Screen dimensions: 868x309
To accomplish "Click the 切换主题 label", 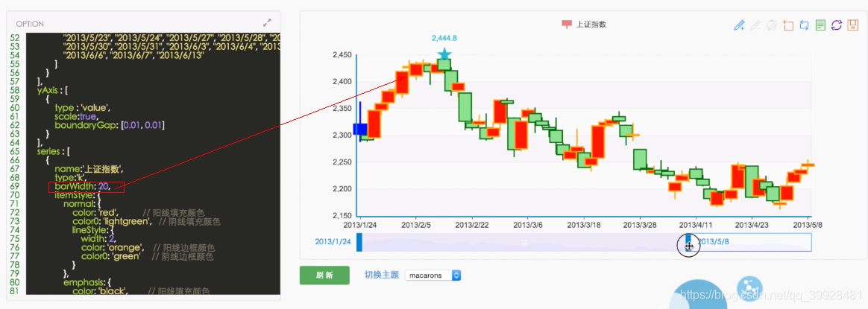I will point(381,275).
